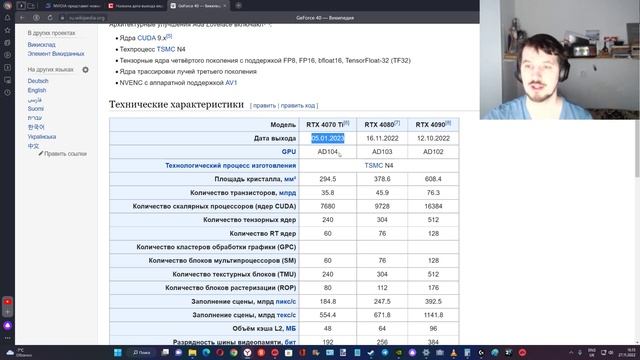
Task: Open the текс/с link in table
Action: click(286, 315)
